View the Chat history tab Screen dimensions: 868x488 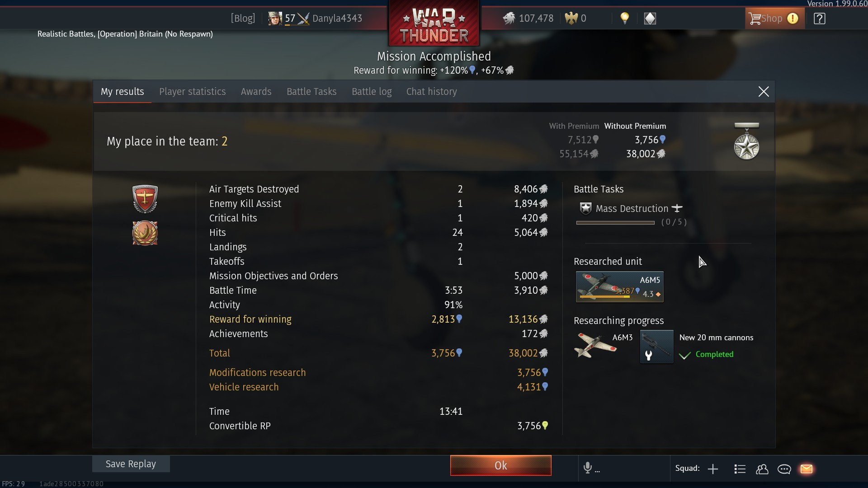pos(431,92)
